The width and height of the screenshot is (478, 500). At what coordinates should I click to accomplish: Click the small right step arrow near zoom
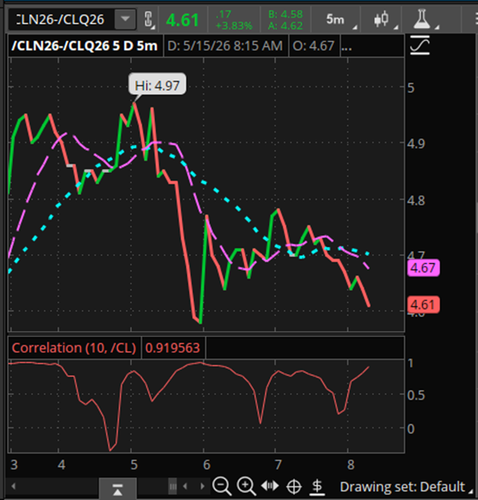point(202,487)
